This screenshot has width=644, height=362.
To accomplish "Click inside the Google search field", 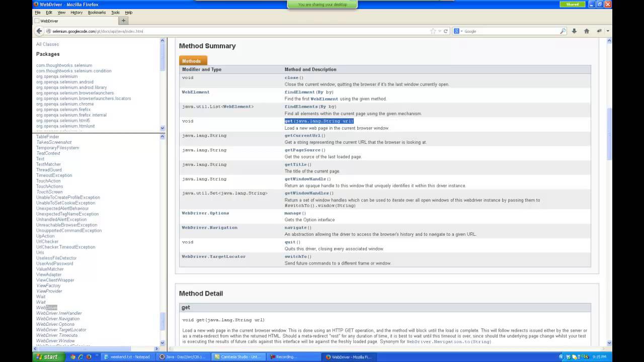I will 511,31.
